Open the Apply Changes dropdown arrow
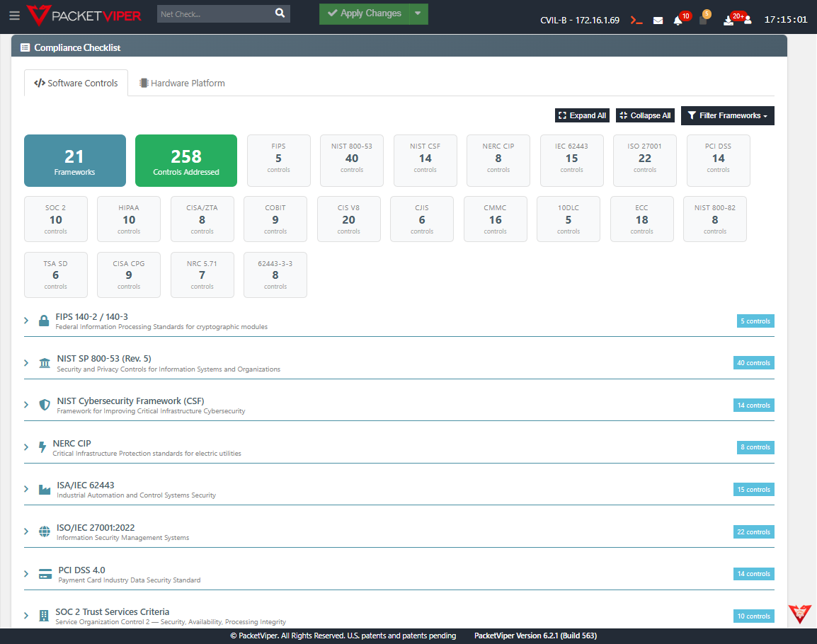Image resolution: width=817 pixels, height=644 pixels. click(x=418, y=13)
